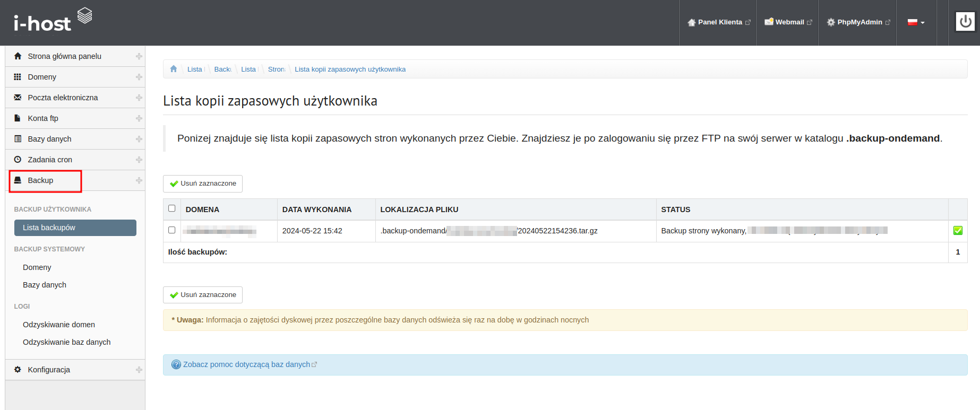The width and height of the screenshot is (980, 410).
Task: Check the backup row checkbox
Action: pyautogui.click(x=171, y=230)
